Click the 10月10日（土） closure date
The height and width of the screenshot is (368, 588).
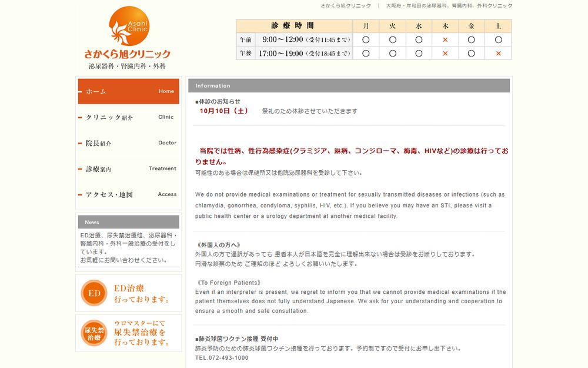tap(224, 111)
